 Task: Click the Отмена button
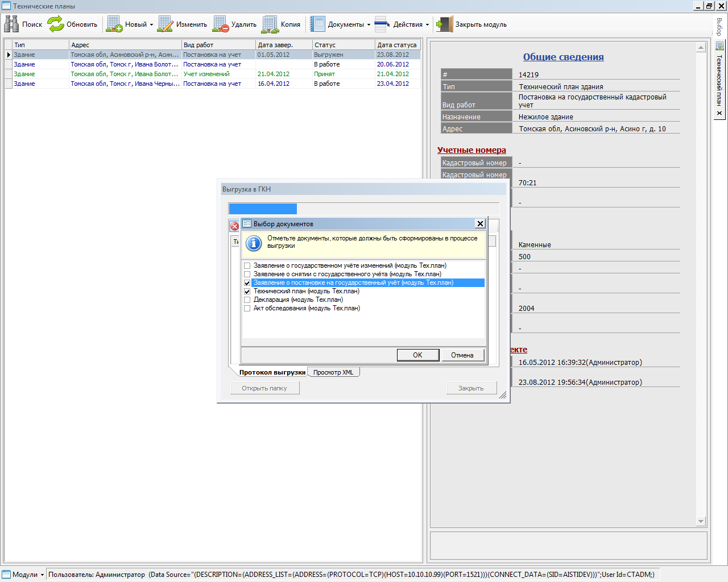(462, 355)
